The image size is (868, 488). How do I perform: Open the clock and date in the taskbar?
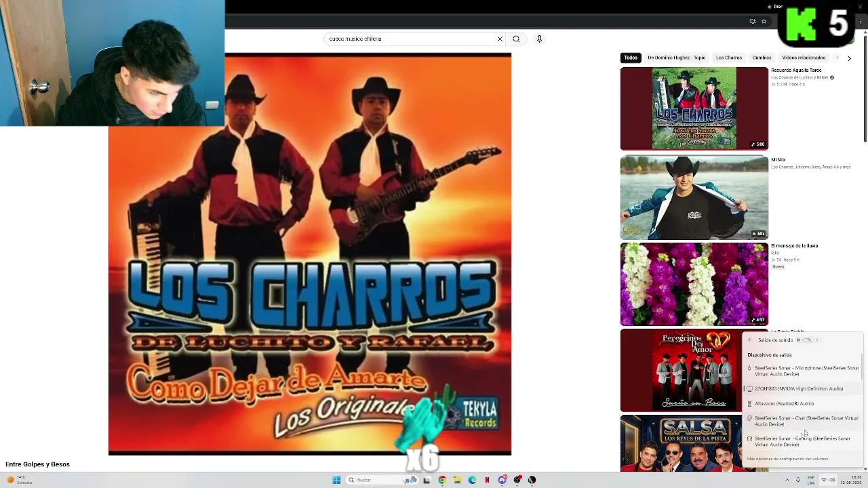[x=851, y=480]
